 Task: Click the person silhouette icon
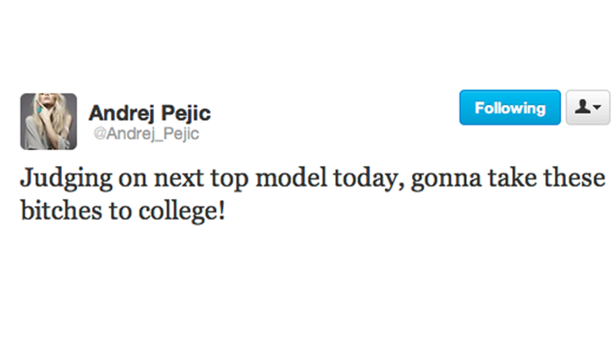[582, 108]
